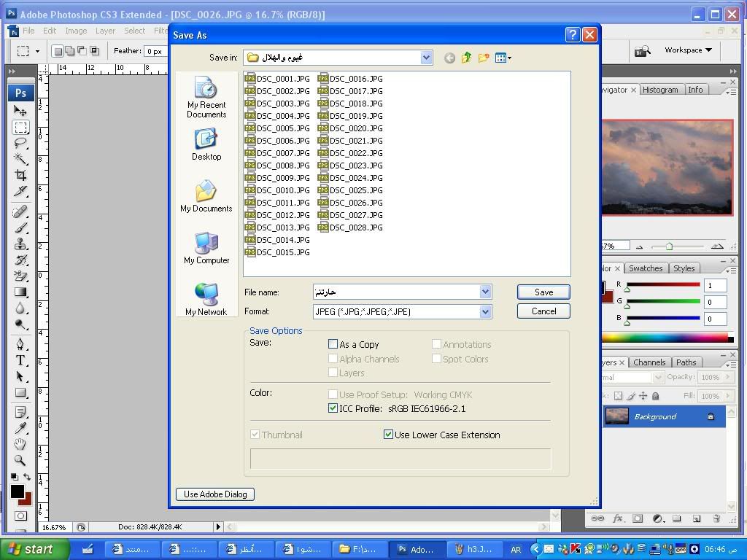Open the Workspace dropdown menu
Screen dimensions: 747x560
688,50
